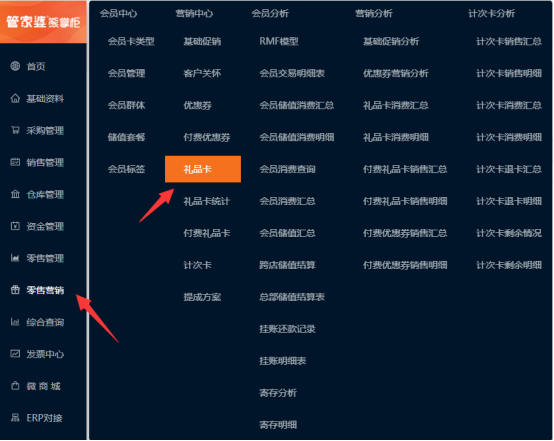
Task: Click the chart icon beside 发票中心
Action: click(x=15, y=354)
